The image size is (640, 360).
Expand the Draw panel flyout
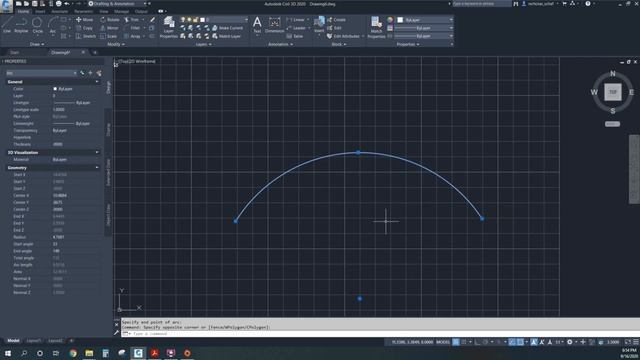click(x=37, y=44)
